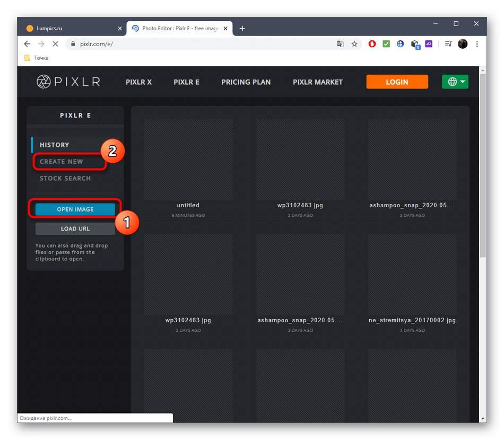Maximize the Chrome window

(456, 24)
